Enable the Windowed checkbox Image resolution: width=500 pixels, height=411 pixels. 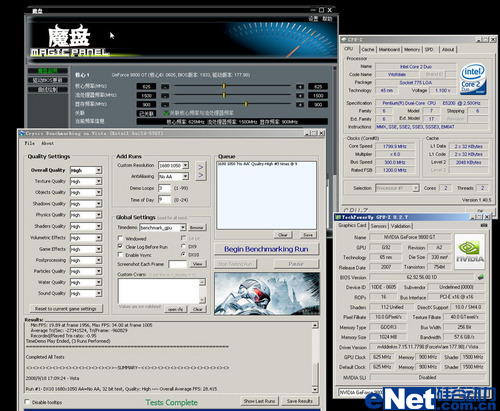pos(120,238)
